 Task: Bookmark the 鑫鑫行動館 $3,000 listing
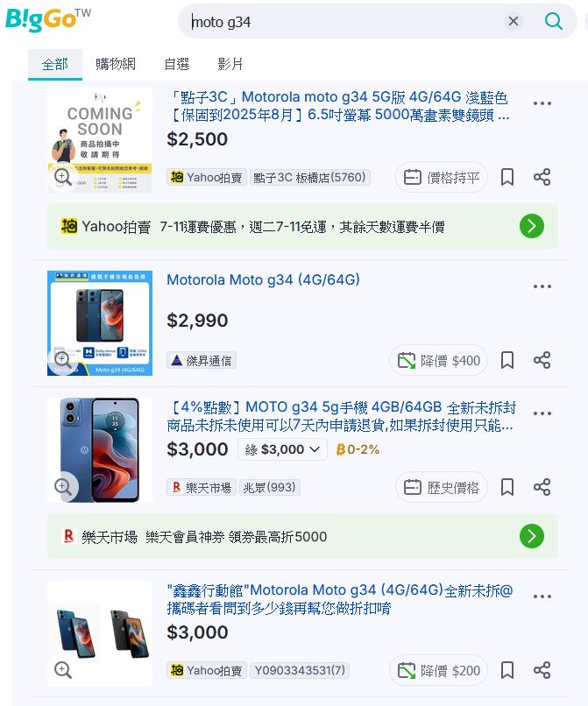click(x=507, y=670)
